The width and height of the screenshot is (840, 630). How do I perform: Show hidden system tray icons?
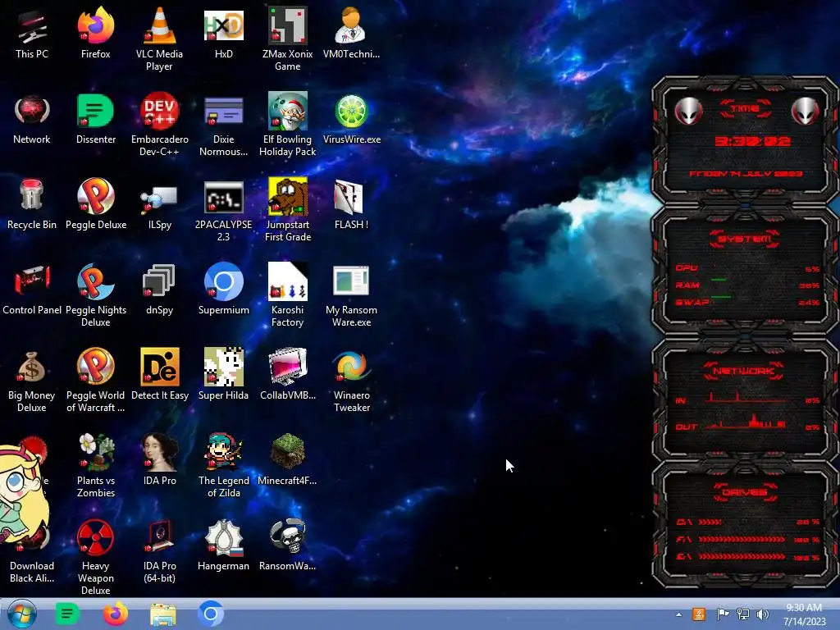point(678,614)
